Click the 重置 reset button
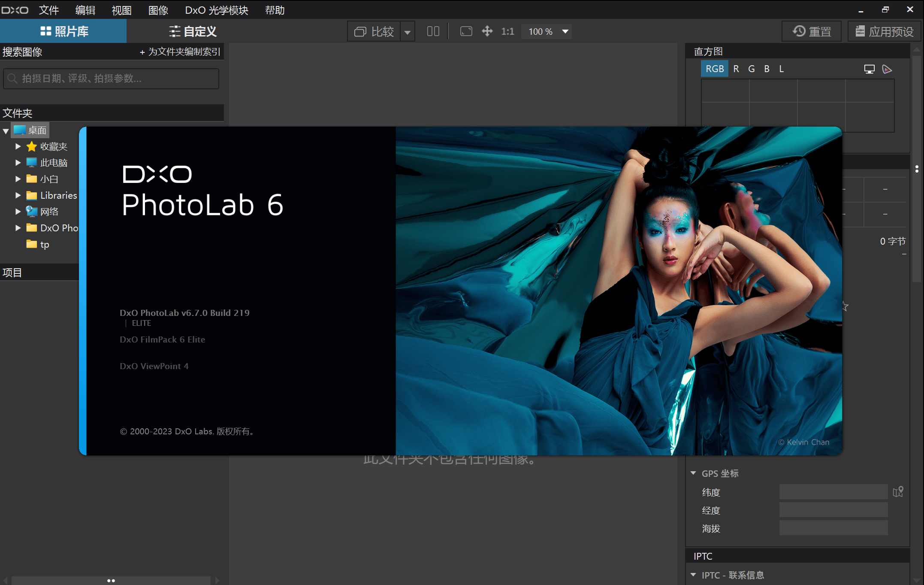924x585 pixels. click(x=812, y=31)
